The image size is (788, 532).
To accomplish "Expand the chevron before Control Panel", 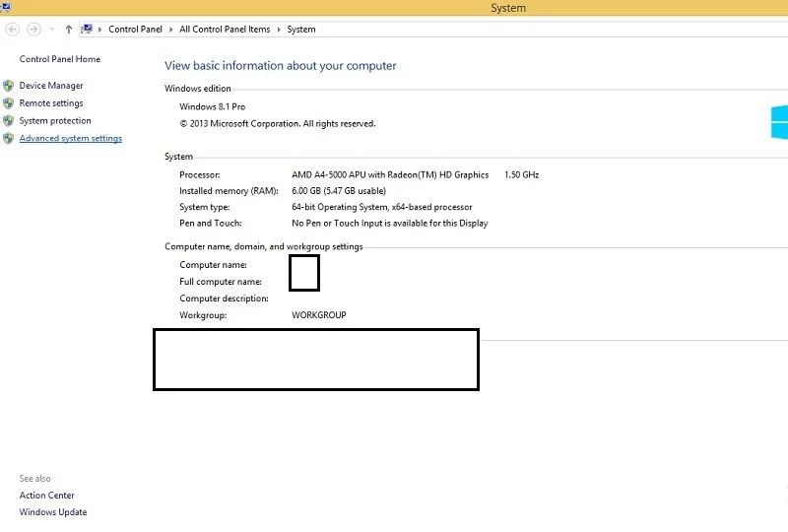I will (100, 30).
